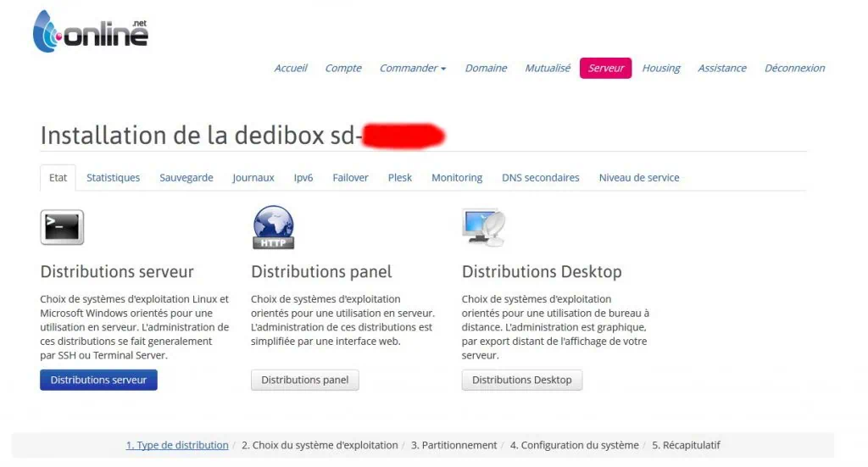Open the Niveau de service tab
Viewport: 868px width, 467px height.
click(639, 178)
